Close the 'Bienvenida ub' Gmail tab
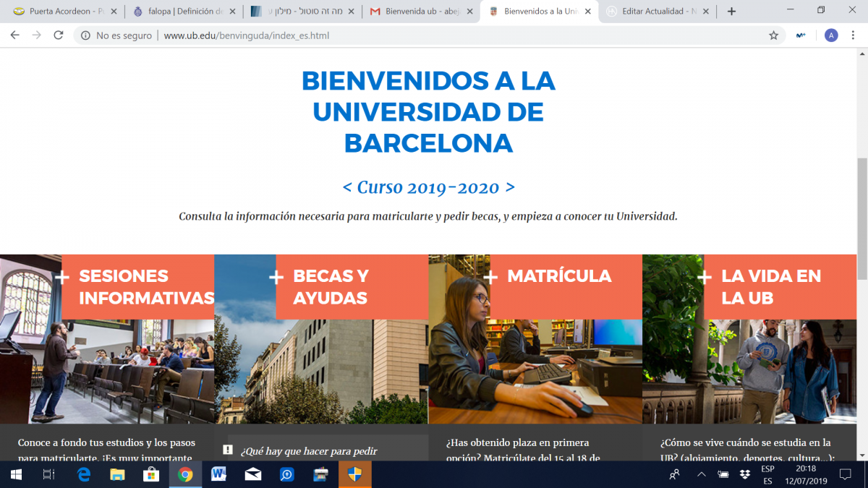868x488 pixels. click(469, 12)
